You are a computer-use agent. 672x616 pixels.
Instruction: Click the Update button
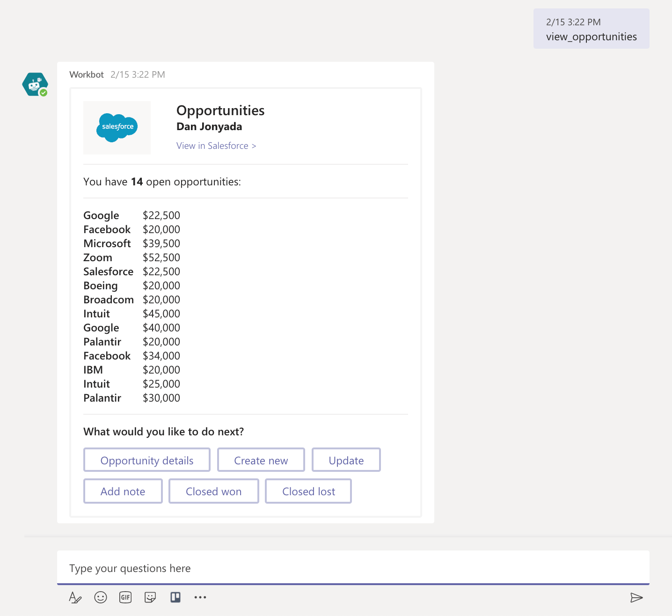click(346, 461)
